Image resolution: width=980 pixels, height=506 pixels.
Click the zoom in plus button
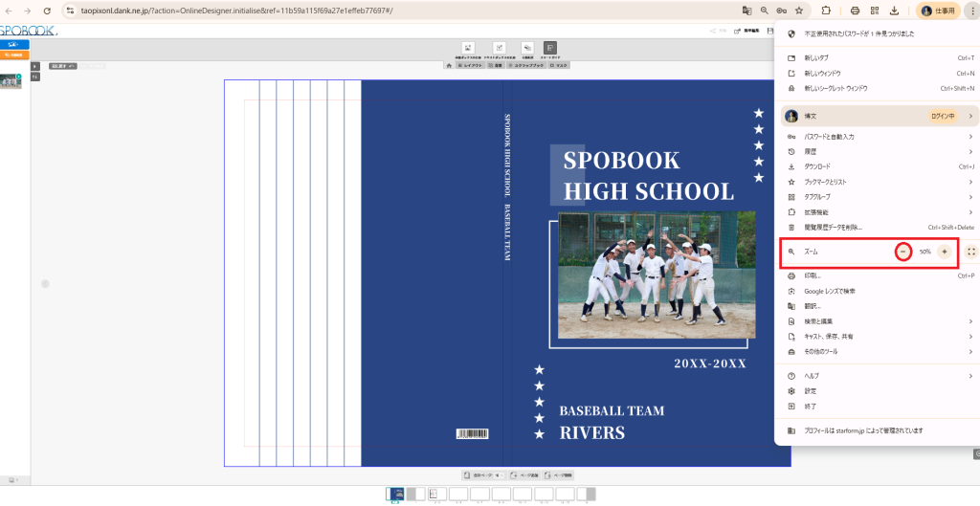(945, 252)
